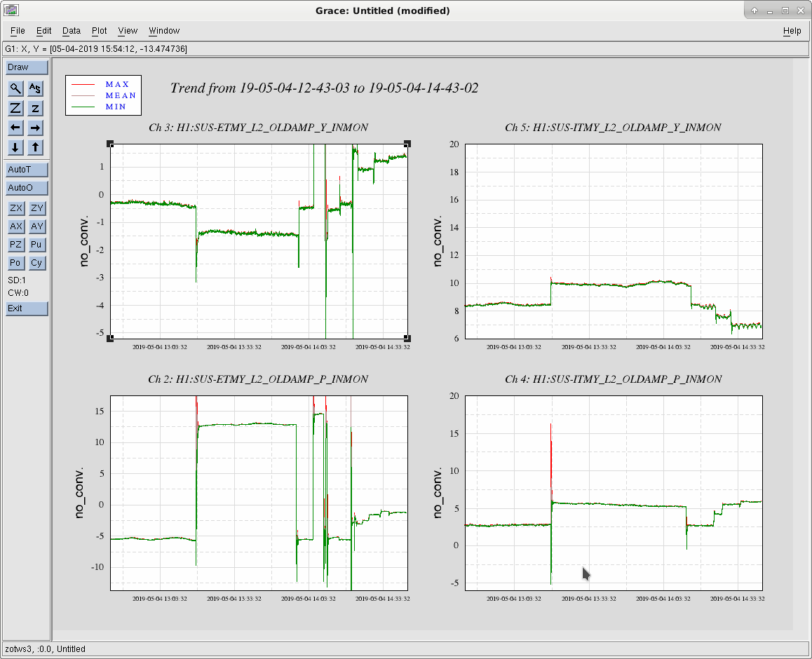The height and width of the screenshot is (659, 812).
Task: Click the AutoO button
Action: (x=27, y=187)
